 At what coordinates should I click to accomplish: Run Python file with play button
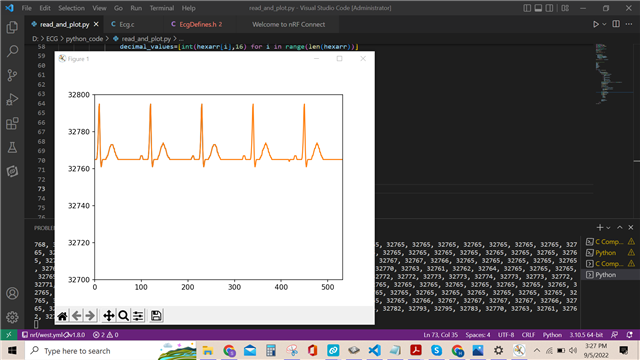pos(596,24)
